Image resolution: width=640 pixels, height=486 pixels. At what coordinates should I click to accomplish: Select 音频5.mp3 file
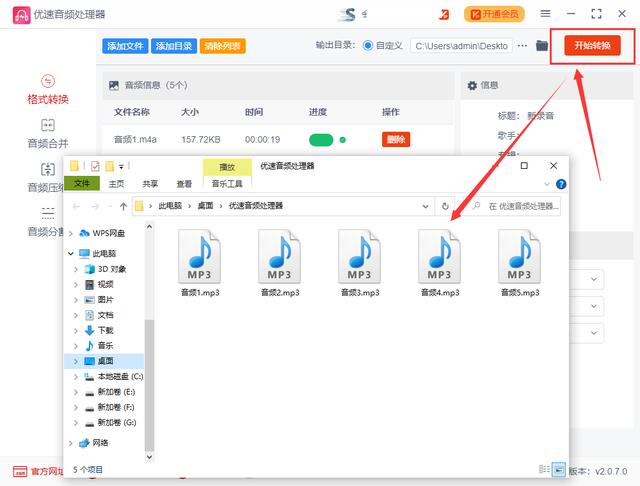click(520, 263)
